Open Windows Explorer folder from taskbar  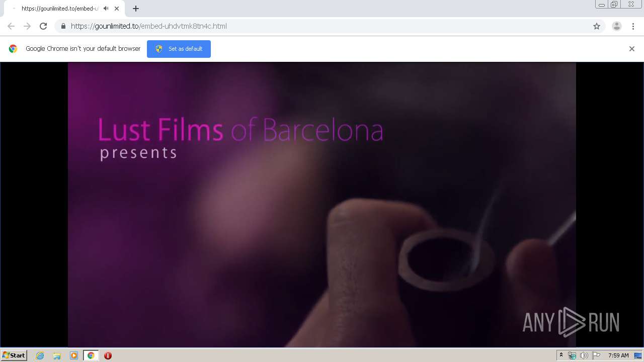click(57, 355)
